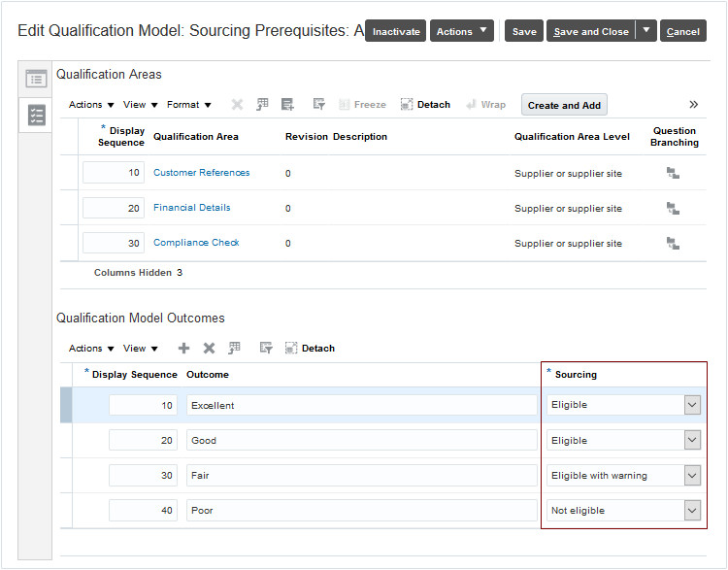728x570 pixels.
Task: Open Sourcing dropdown for Excellent outcome
Action: click(692, 405)
